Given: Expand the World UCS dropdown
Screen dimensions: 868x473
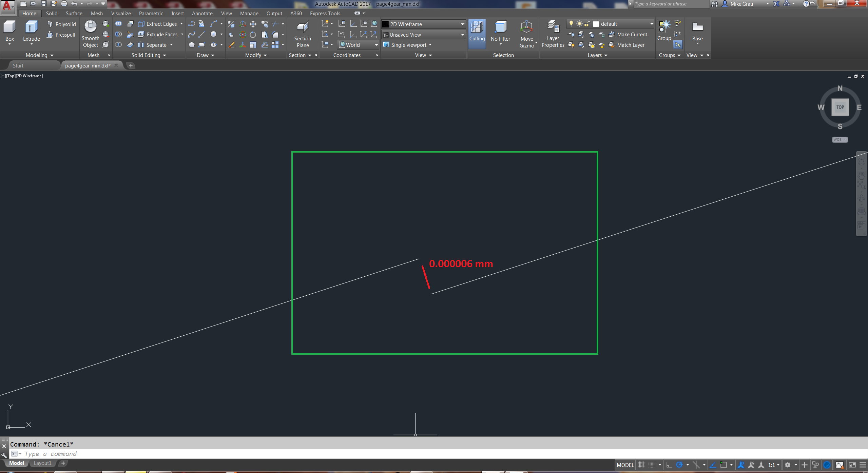Looking at the screenshot, I should click(376, 44).
